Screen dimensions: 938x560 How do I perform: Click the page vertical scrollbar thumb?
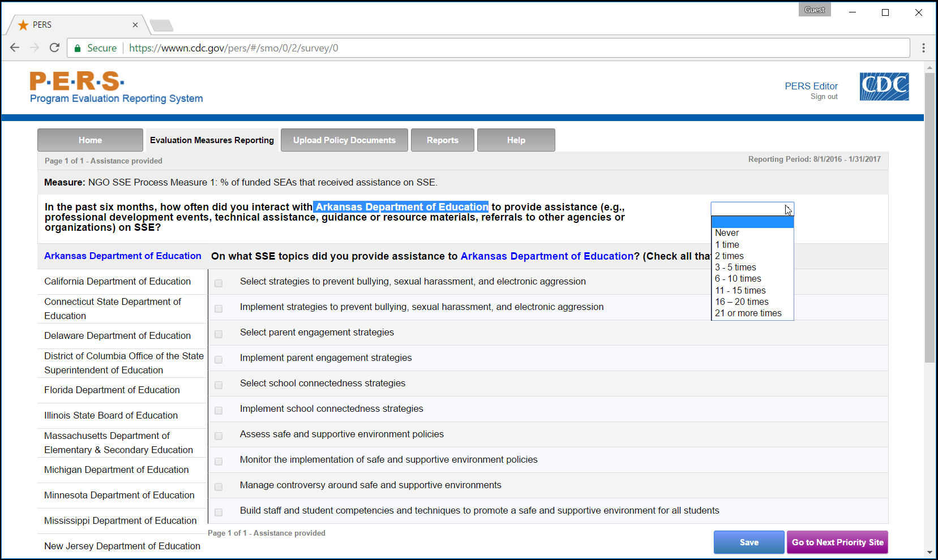point(930,218)
